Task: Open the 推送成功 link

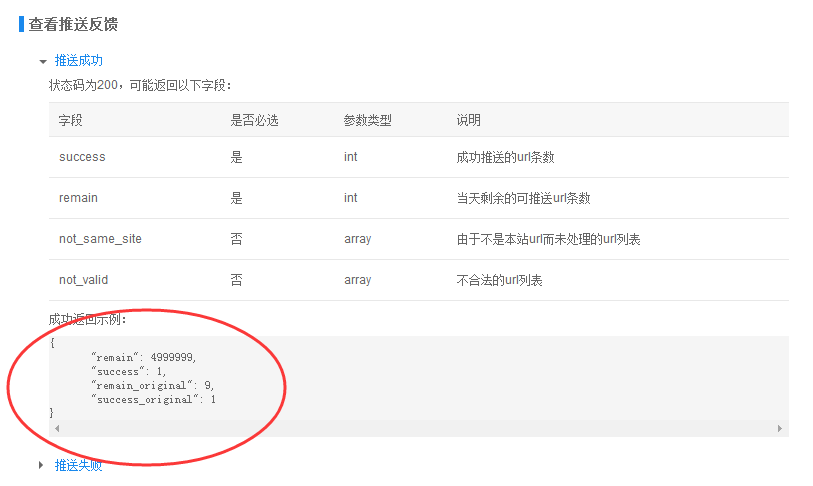Action: click(x=79, y=61)
